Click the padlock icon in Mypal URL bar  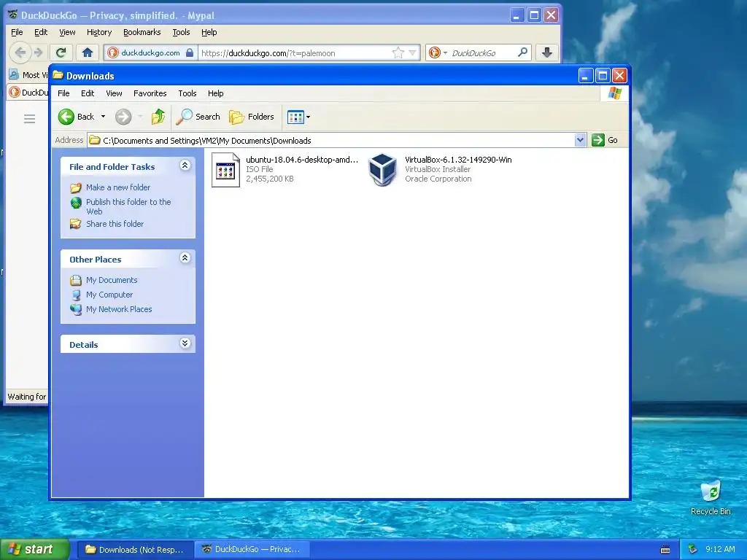[190, 52]
